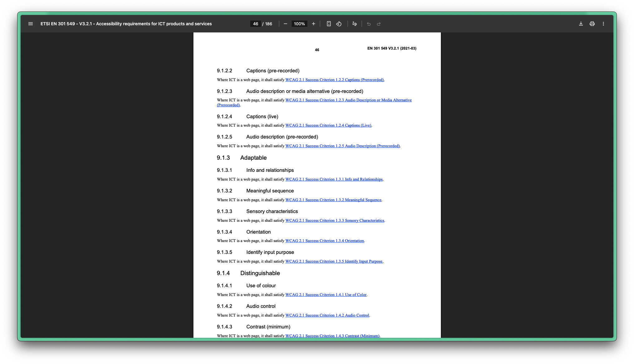Click the 100% zoom level field
Viewport: 634px width, 364px height.
click(x=299, y=24)
